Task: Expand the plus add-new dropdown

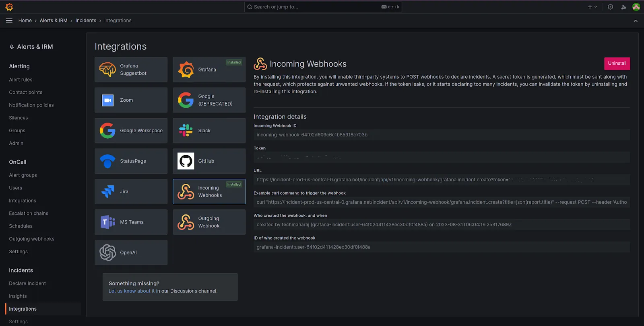Action: [x=592, y=7]
